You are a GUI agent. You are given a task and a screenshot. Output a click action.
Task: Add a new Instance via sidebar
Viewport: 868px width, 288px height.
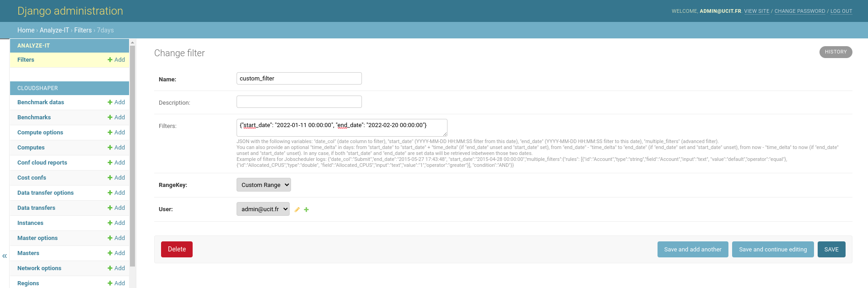[116, 223]
